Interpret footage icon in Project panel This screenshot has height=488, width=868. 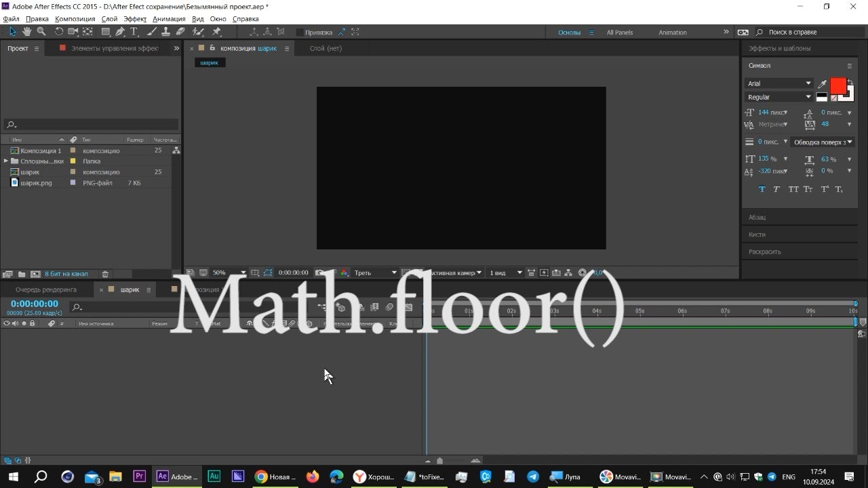(8, 274)
